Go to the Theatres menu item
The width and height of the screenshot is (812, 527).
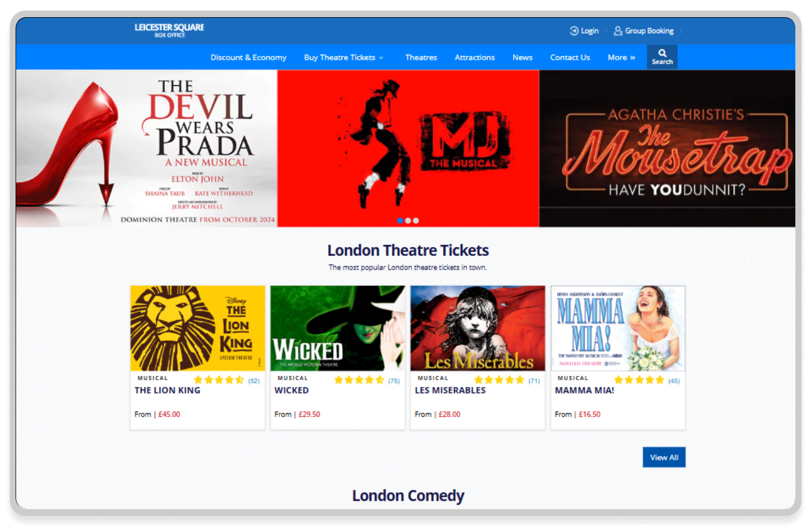pos(421,57)
